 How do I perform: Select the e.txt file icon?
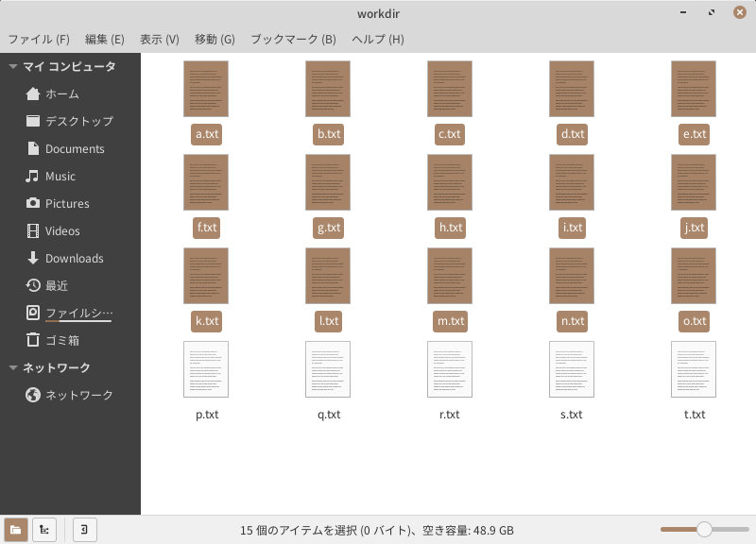point(694,89)
